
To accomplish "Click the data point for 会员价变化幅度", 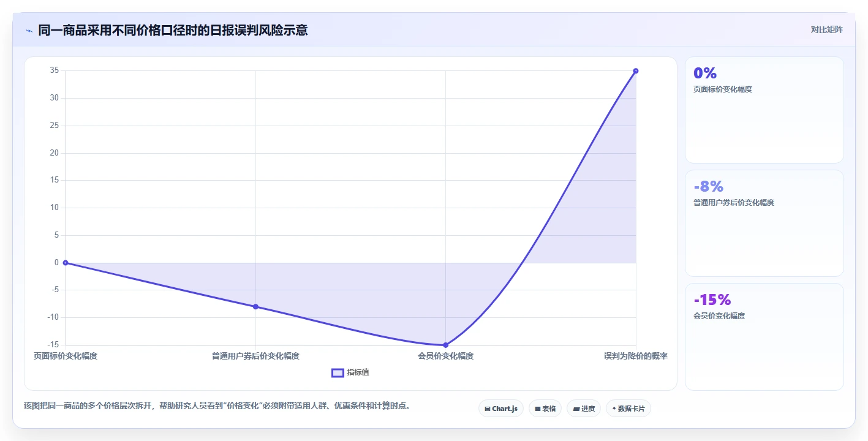I will [445, 345].
